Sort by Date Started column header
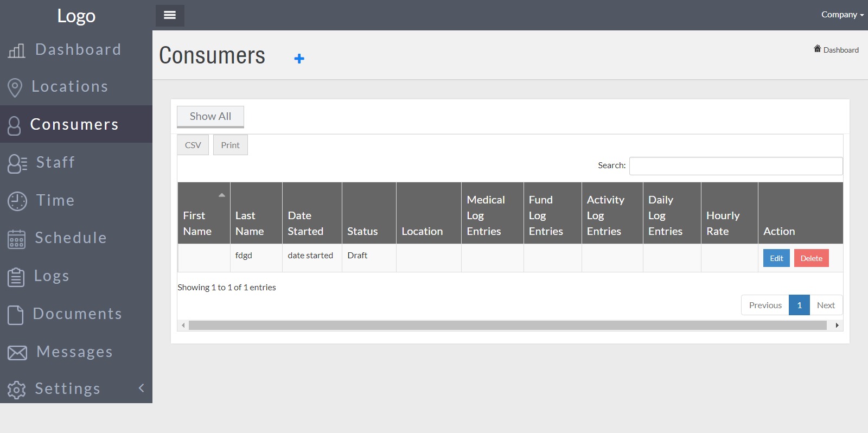Viewport: 868px width, 433px height. [312, 213]
